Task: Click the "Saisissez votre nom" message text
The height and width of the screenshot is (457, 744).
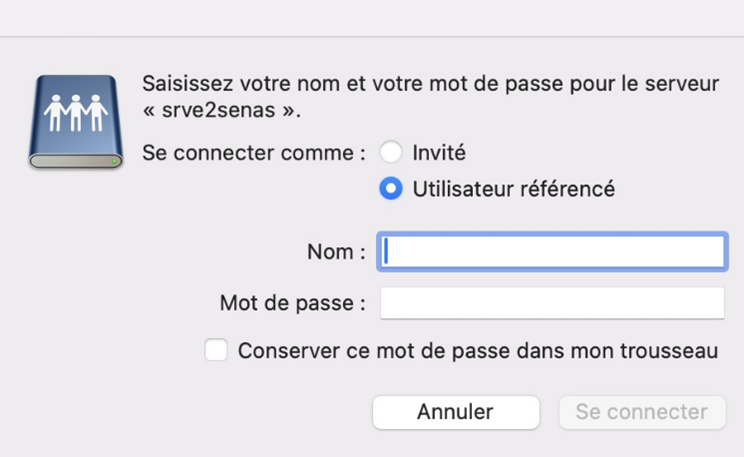Action: click(x=430, y=84)
